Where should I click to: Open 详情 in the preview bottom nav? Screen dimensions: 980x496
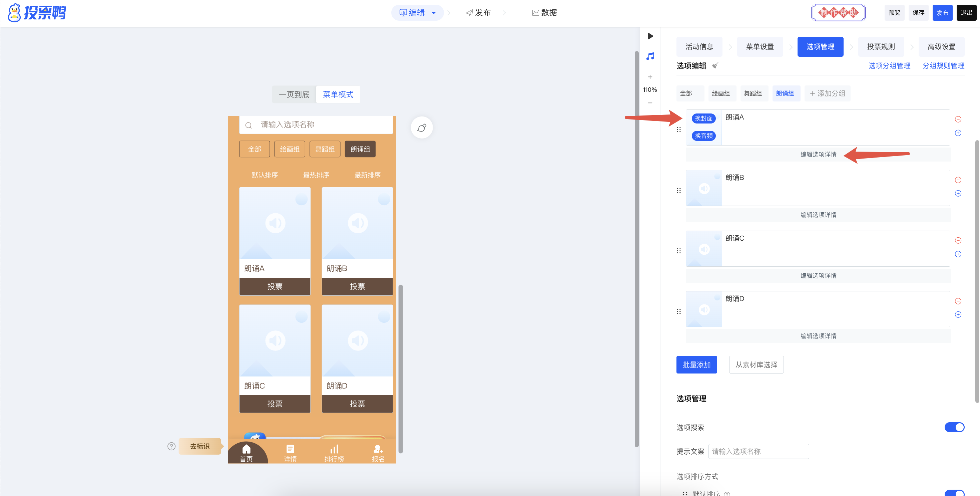[290, 453]
